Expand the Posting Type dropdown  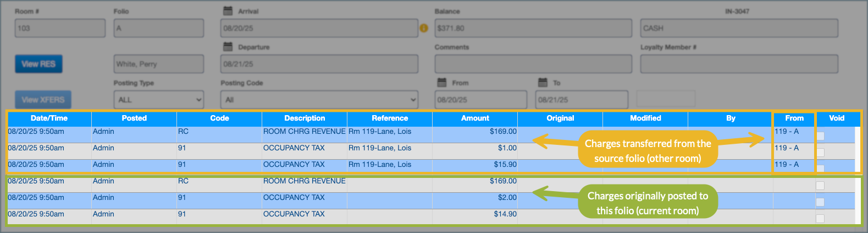(x=159, y=100)
